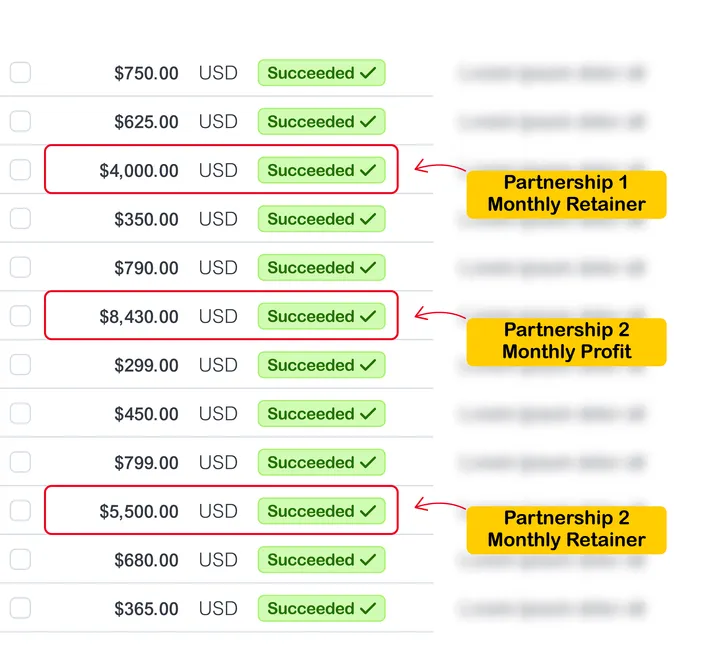This screenshot has height=657, width=720.
Task: Click Succeeded badge on $5,500.00 row
Action: point(321,511)
